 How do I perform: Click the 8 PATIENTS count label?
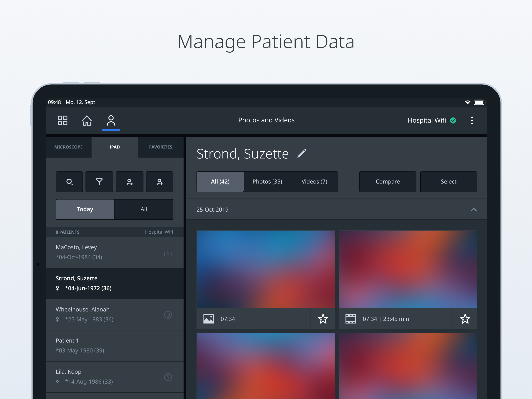coord(68,232)
